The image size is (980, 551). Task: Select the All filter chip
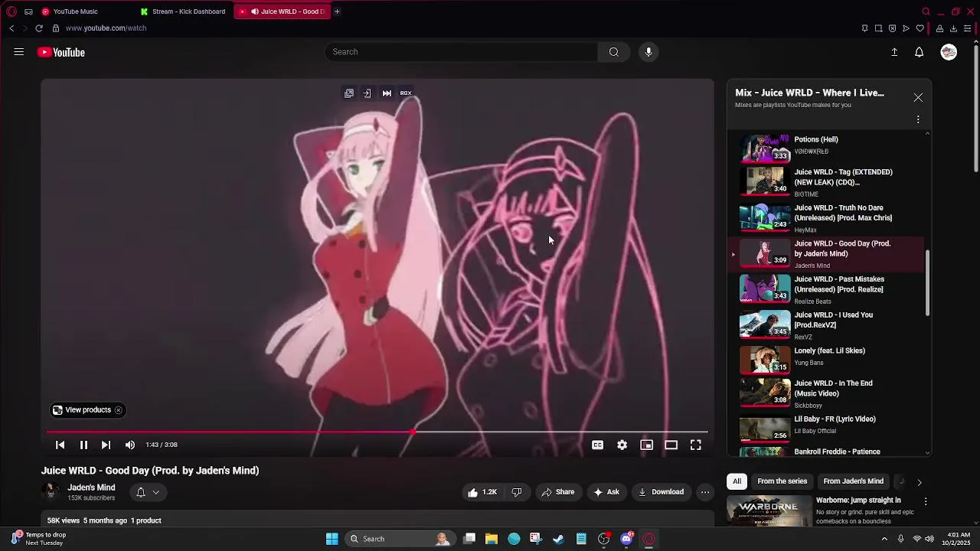(x=737, y=481)
